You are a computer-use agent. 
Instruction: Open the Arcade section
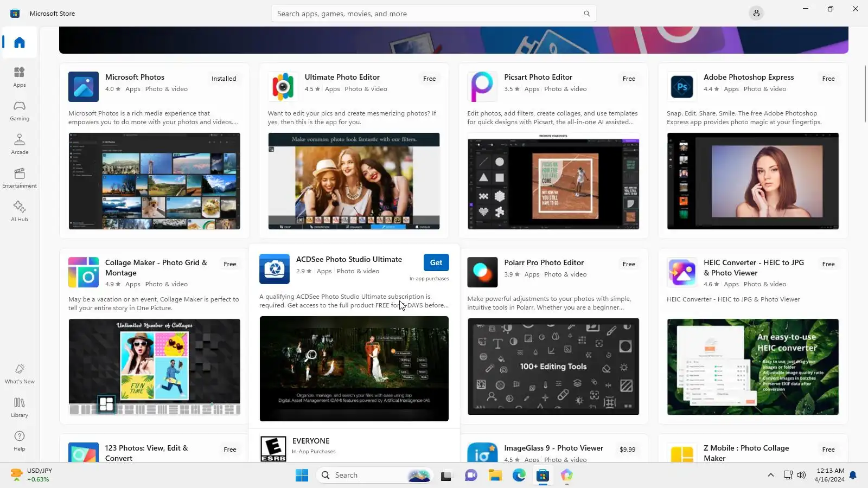pos(20,144)
